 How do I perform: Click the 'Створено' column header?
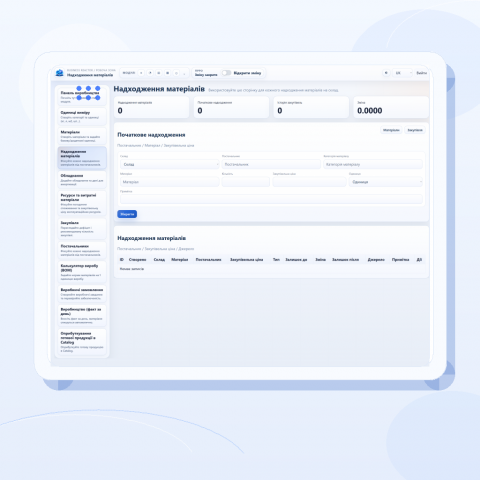click(138, 260)
